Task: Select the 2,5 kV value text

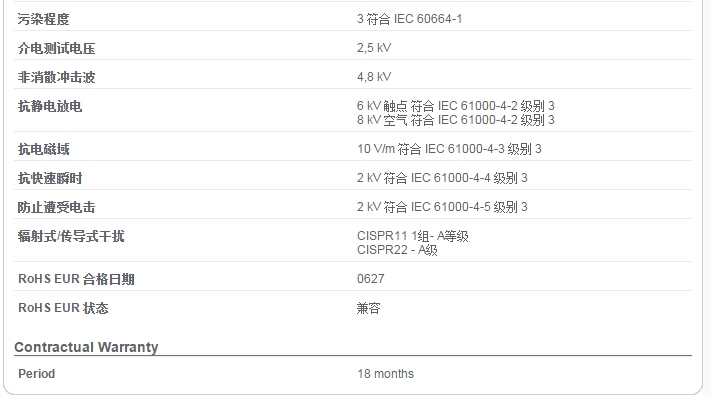Action: tap(374, 48)
